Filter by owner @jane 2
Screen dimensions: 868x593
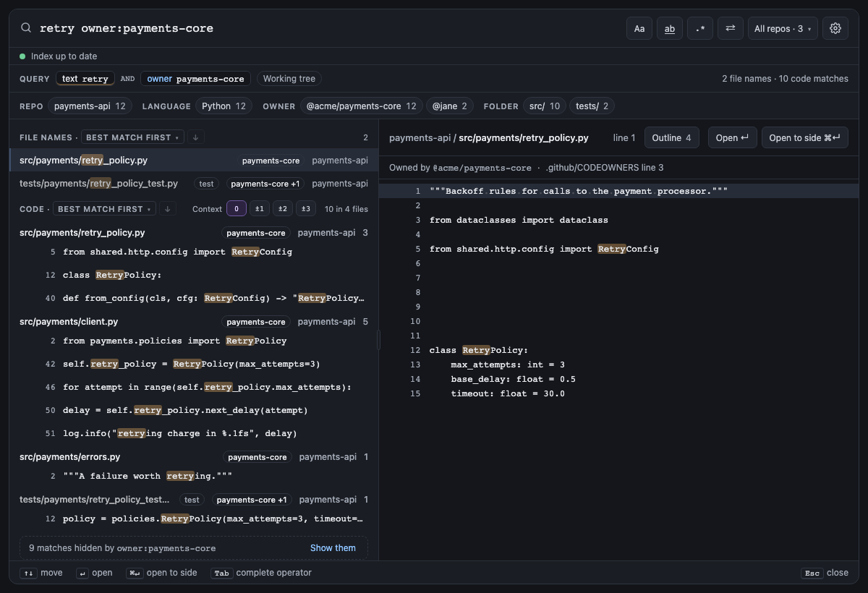tap(450, 106)
